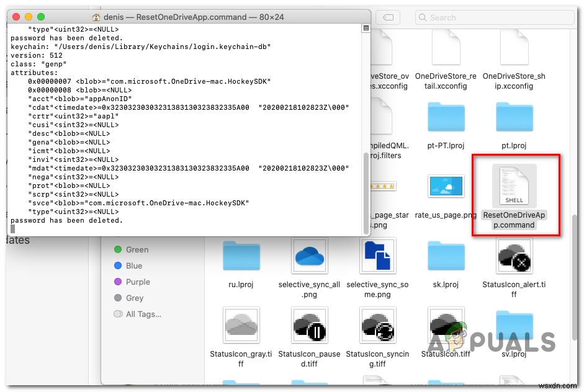Select the Grey tag circle
584x392 pixels.
118,298
